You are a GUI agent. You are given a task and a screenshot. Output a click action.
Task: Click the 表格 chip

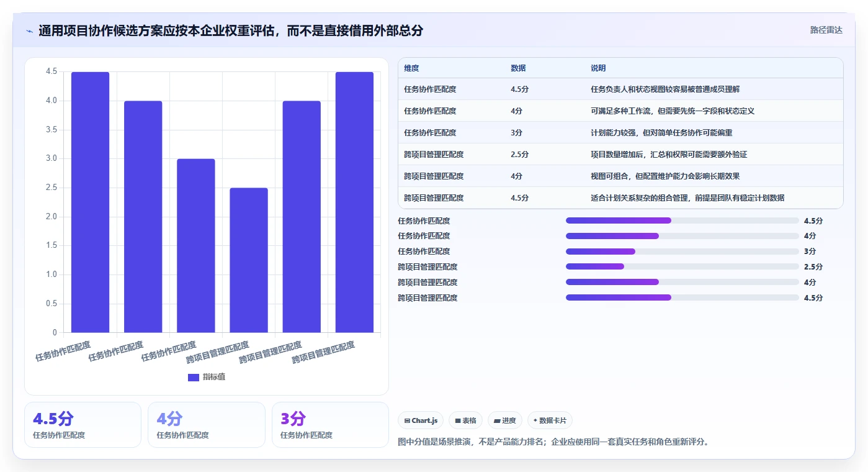466,420
